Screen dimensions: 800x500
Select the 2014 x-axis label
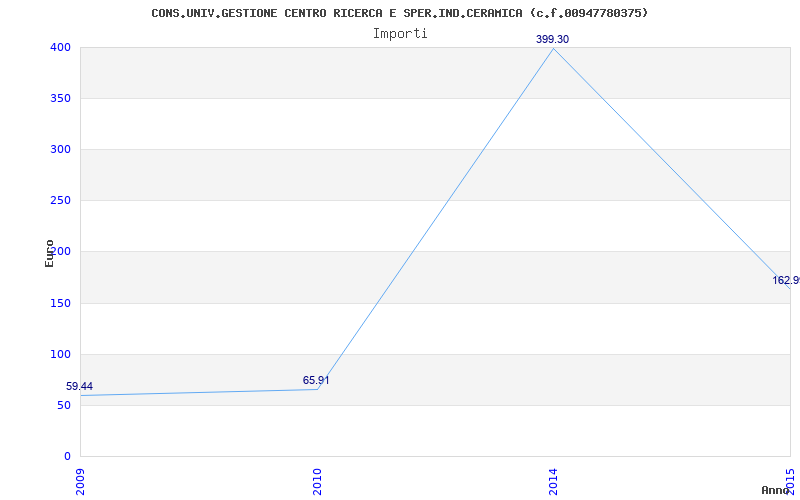click(554, 482)
